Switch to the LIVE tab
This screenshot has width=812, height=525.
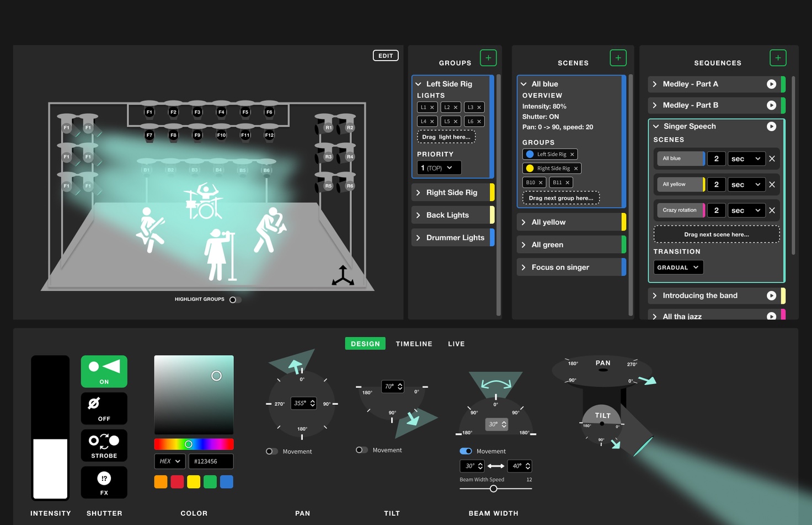click(456, 344)
